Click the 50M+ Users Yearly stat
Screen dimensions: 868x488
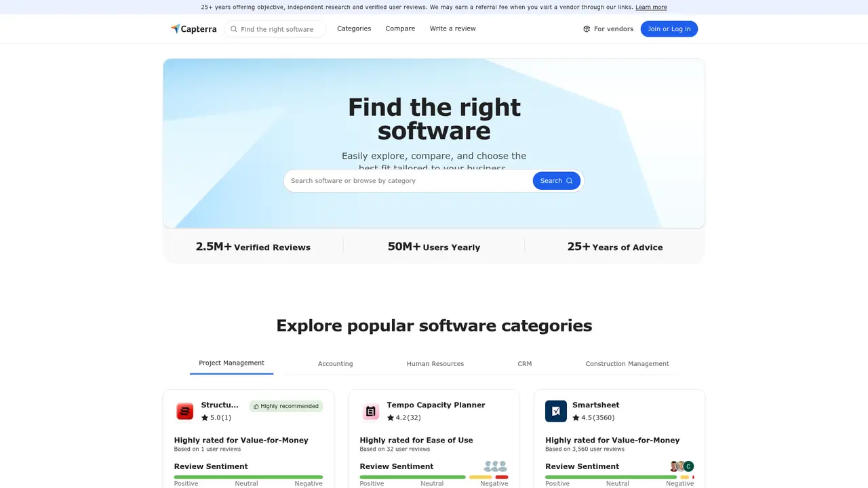point(434,247)
